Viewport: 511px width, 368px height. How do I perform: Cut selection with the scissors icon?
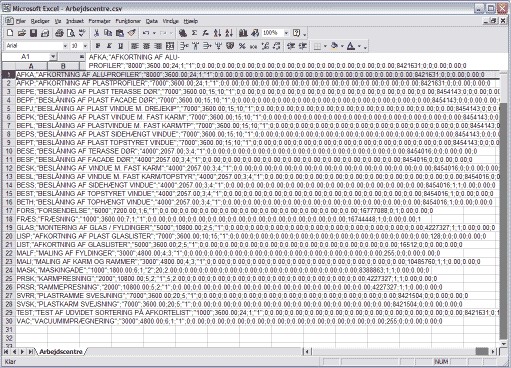pos(96,33)
